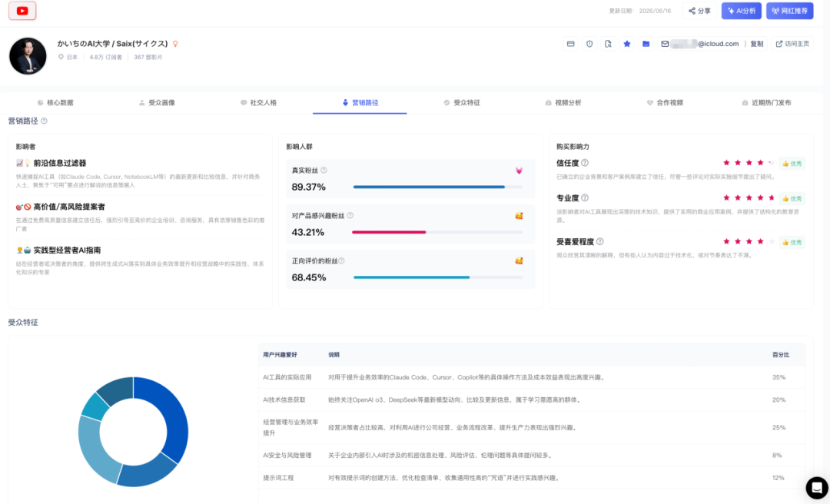Click the 4.8万 订阅者 stat

tap(105, 57)
